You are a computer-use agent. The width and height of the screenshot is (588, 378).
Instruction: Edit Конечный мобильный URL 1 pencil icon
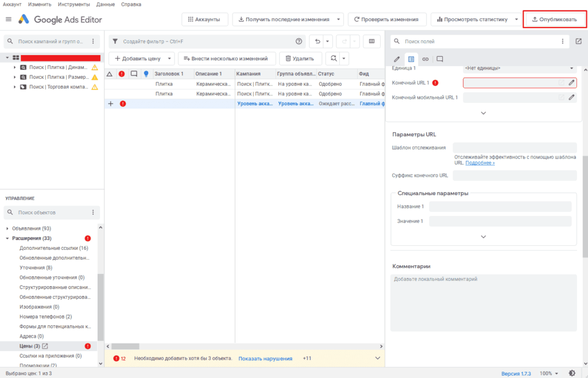point(571,97)
